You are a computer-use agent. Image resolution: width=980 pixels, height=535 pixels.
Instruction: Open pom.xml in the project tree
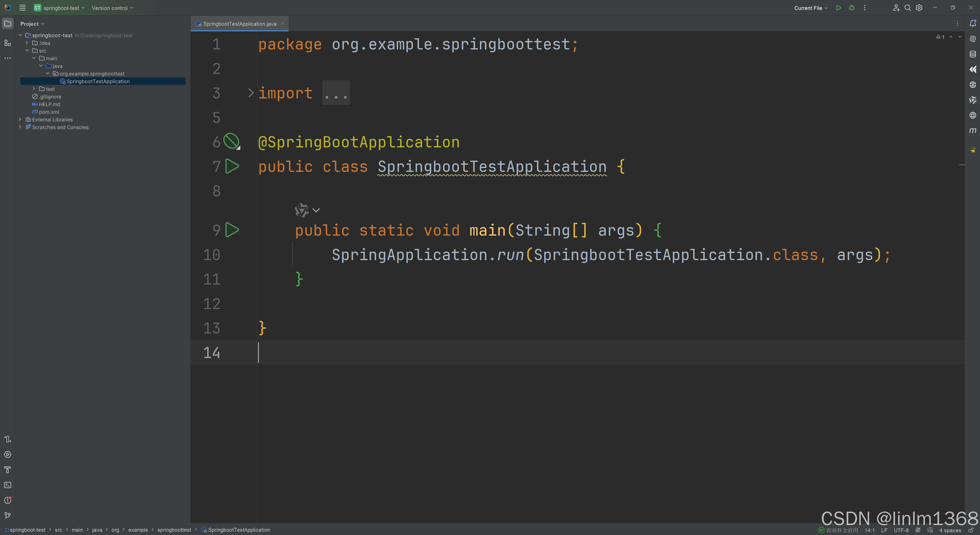point(49,112)
